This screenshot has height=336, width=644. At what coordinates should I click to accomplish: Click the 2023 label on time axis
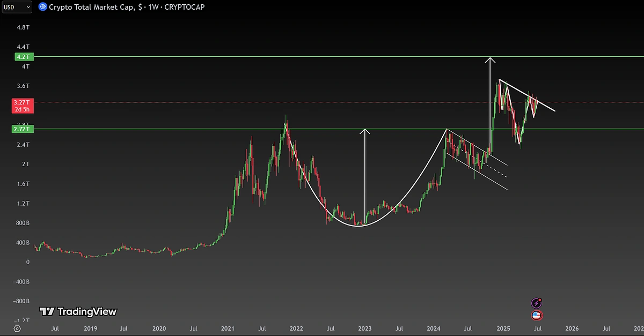tap(364, 328)
